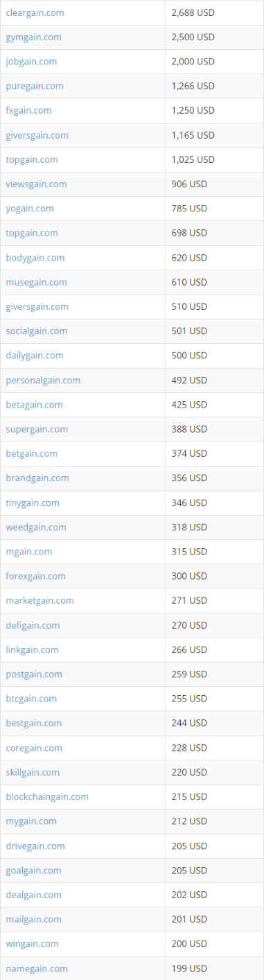Open fxgain.com domain link
264x980 pixels.
coord(28,110)
